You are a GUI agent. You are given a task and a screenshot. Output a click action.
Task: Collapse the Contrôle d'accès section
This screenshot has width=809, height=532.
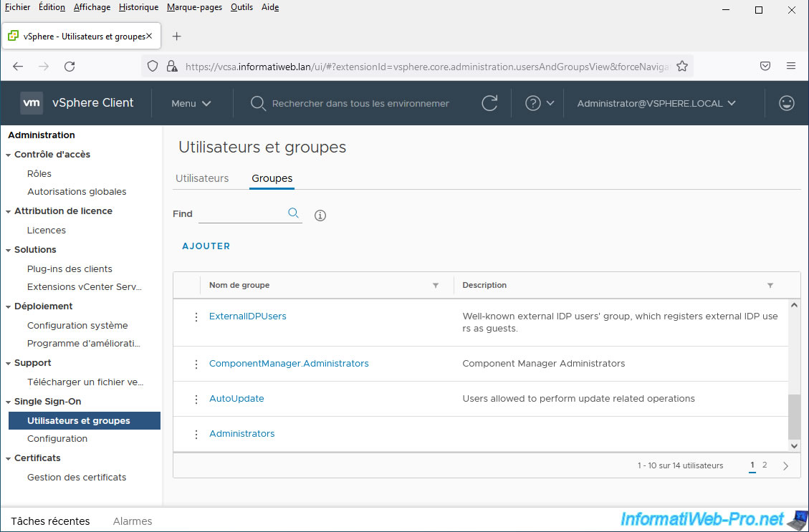coord(8,155)
